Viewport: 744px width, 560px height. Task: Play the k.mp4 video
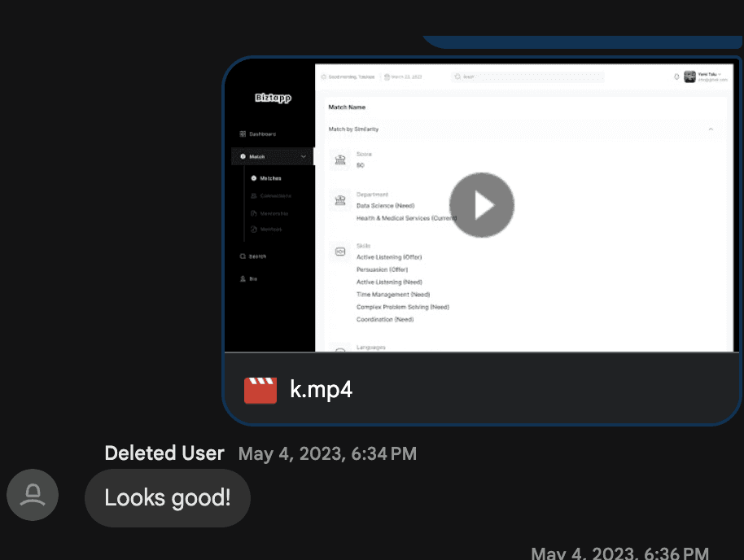[x=482, y=204]
